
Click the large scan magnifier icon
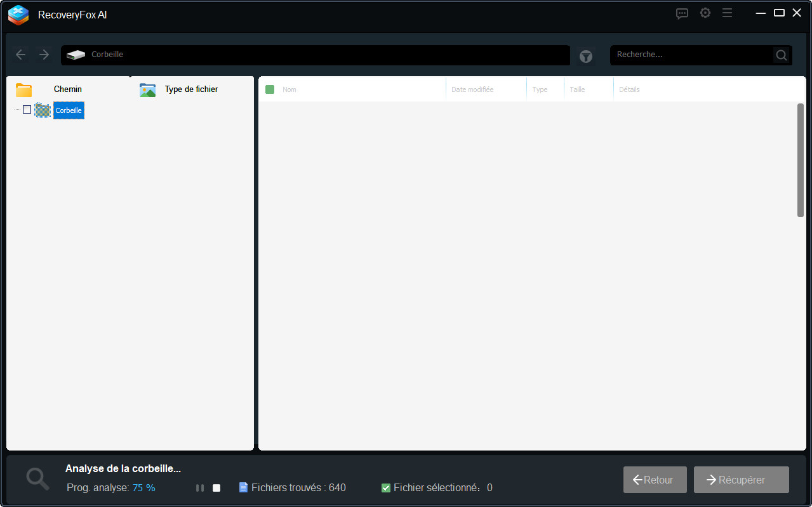38,479
